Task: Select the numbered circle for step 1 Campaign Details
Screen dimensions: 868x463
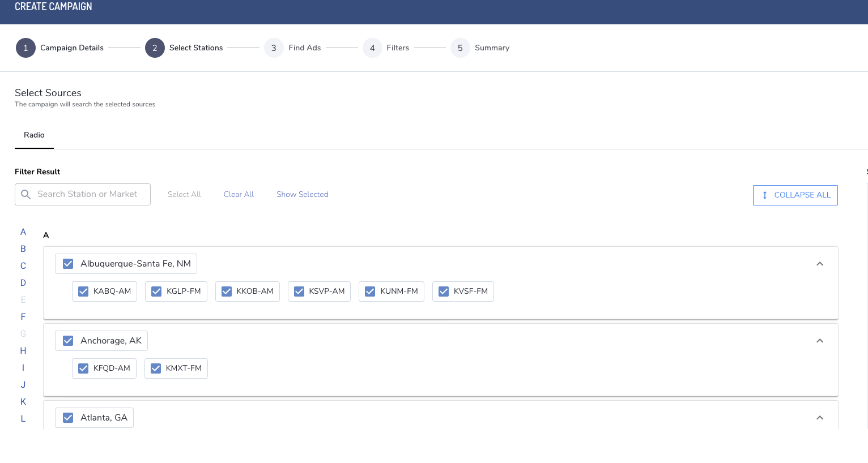Action: pos(25,48)
